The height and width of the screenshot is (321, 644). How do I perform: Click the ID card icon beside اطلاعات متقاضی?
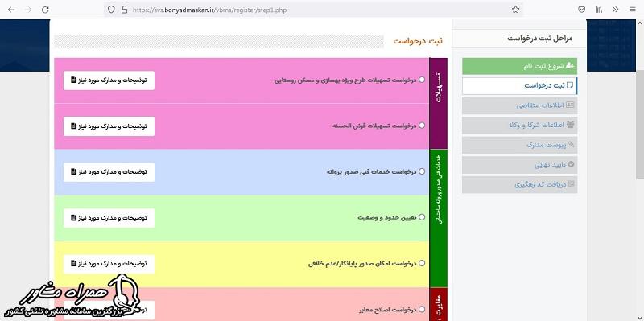click(570, 105)
